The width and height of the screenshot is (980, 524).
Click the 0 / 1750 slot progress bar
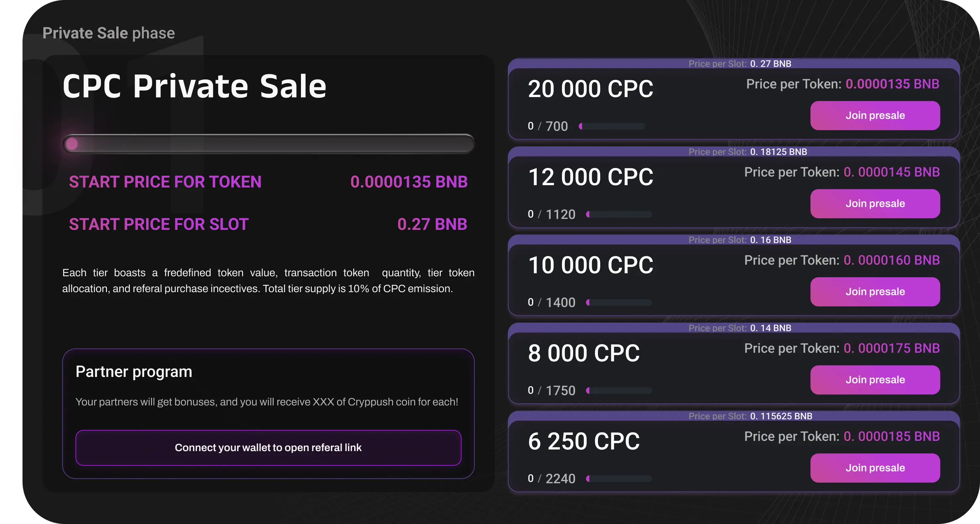pos(619,391)
